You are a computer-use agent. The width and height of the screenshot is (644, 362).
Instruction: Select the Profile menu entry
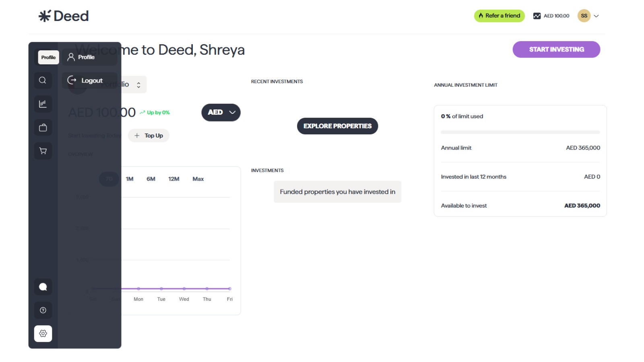coord(89,57)
